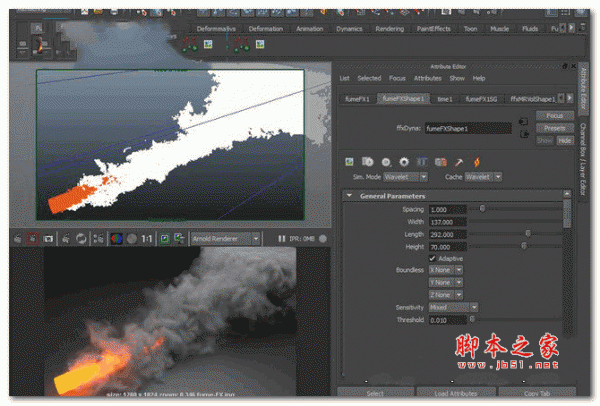Switch to the fumeFXShape1 tab
This screenshot has height=406, width=600.
pyautogui.click(x=401, y=99)
